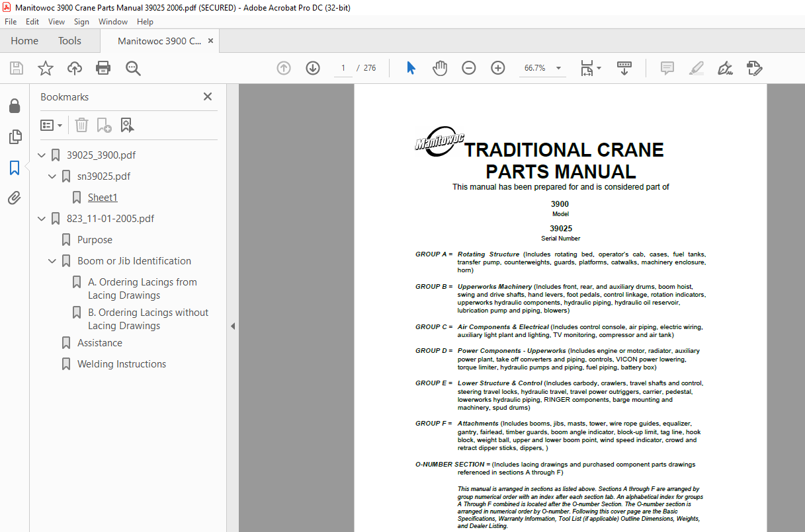Choose the Selection arrow tool
Image resolution: width=805 pixels, height=532 pixels.
click(x=411, y=68)
